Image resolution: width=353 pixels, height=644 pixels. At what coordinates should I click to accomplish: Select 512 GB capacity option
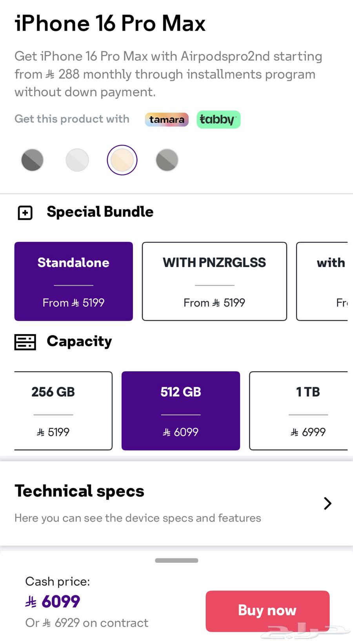(x=181, y=411)
